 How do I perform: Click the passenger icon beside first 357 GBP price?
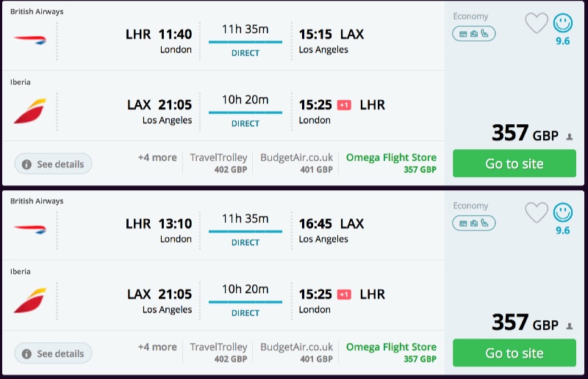pyautogui.click(x=569, y=137)
